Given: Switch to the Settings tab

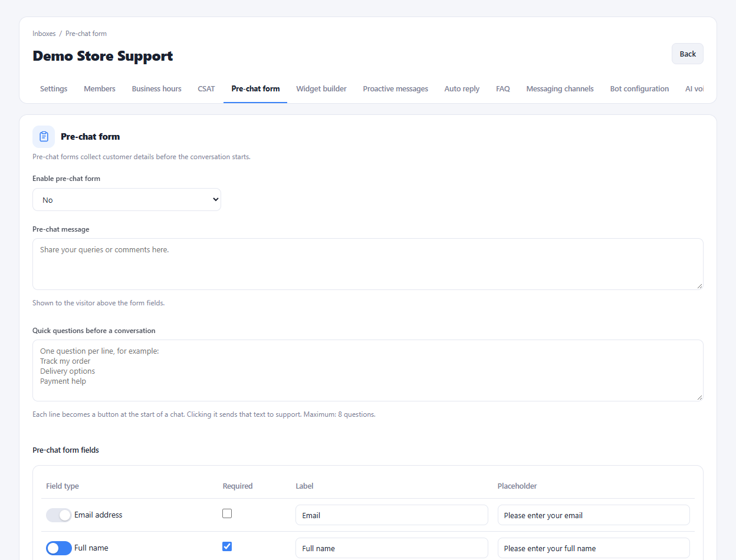Looking at the screenshot, I should tap(54, 89).
